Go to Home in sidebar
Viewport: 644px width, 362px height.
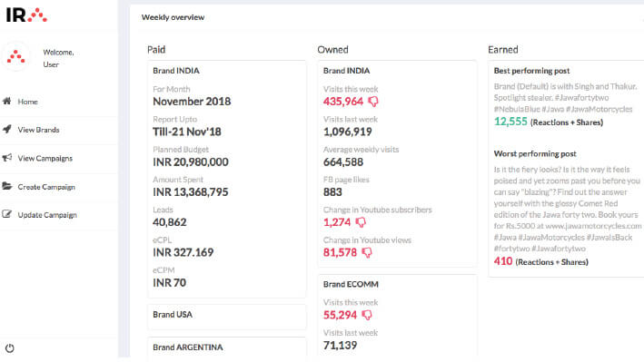click(27, 102)
